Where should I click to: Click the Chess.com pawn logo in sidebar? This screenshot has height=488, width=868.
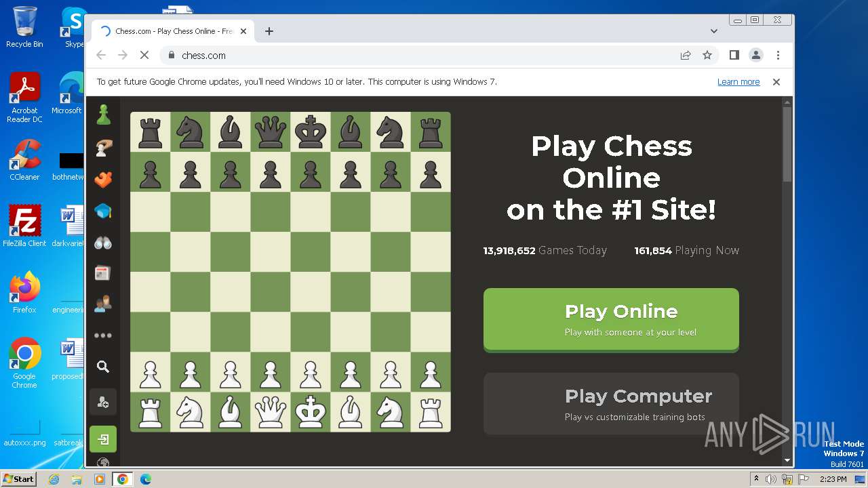coord(103,115)
